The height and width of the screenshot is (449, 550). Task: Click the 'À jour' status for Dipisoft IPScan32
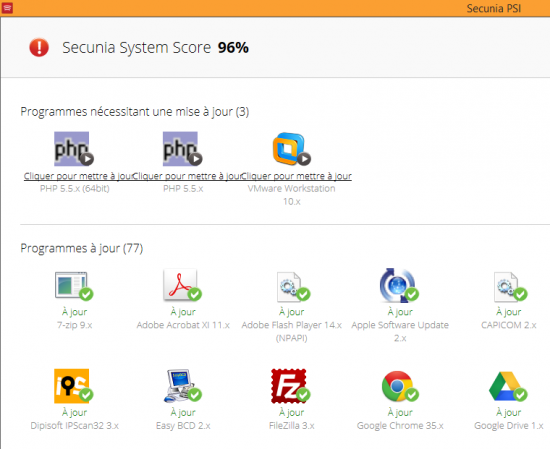pos(74,412)
